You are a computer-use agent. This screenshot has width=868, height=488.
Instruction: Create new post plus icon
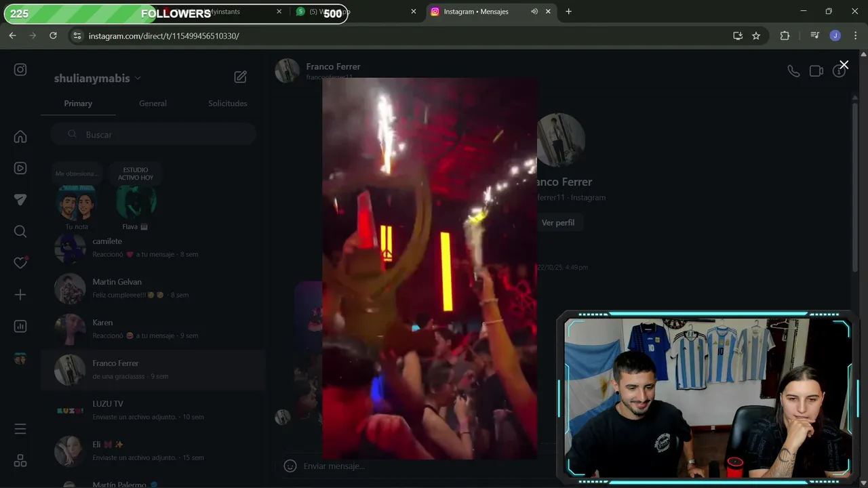coord(20,295)
